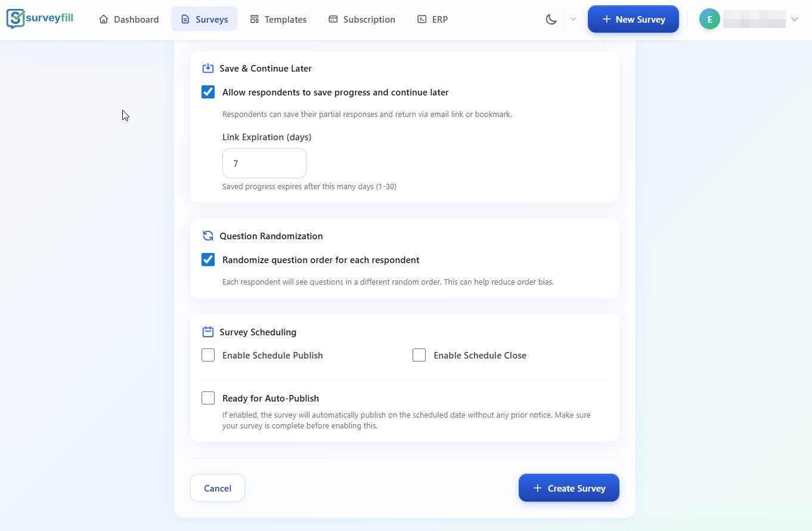Click inside the Link Expiration days field
Screen dimensions: 812x531
tap(264, 163)
